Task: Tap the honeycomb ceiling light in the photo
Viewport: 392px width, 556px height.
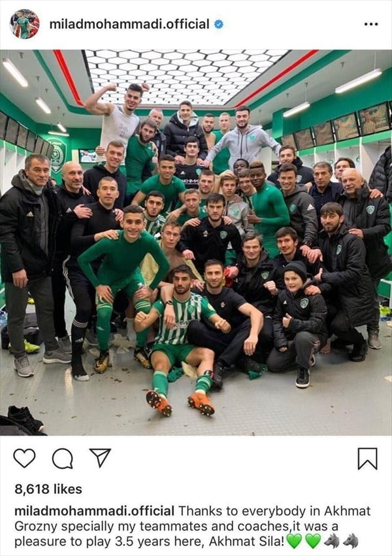Action: coord(184,76)
